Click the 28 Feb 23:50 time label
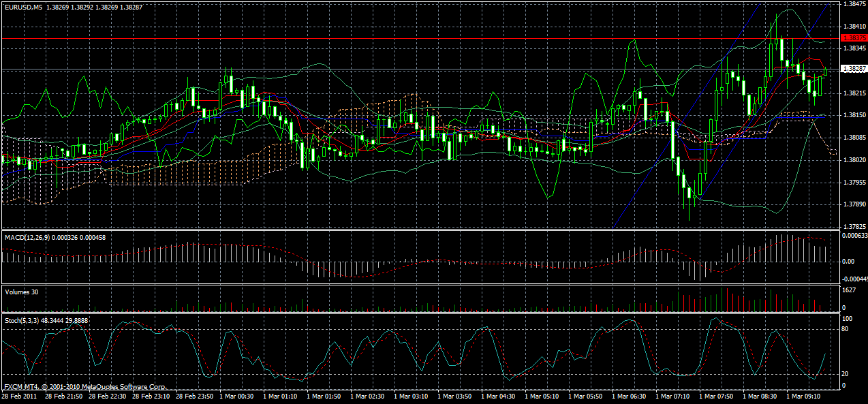Screen dimensions: 868x404 point(194,396)
